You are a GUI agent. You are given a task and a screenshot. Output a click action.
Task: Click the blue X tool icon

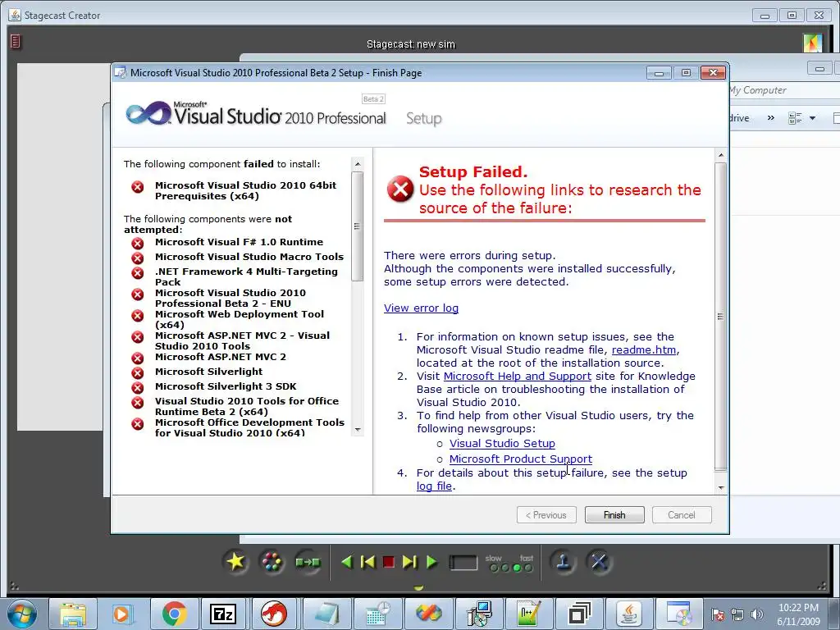(600, 562)
